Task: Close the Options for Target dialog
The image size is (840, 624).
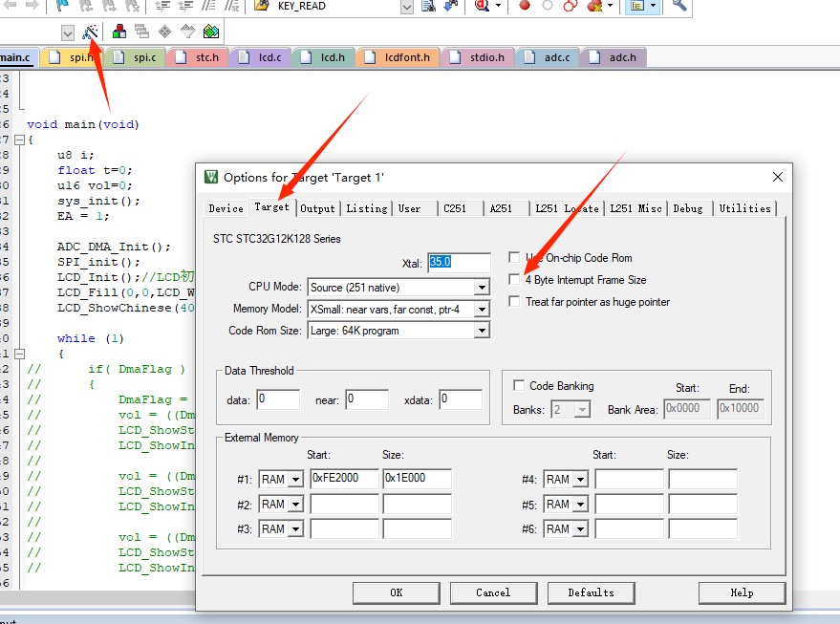Action: click(778, 177)
